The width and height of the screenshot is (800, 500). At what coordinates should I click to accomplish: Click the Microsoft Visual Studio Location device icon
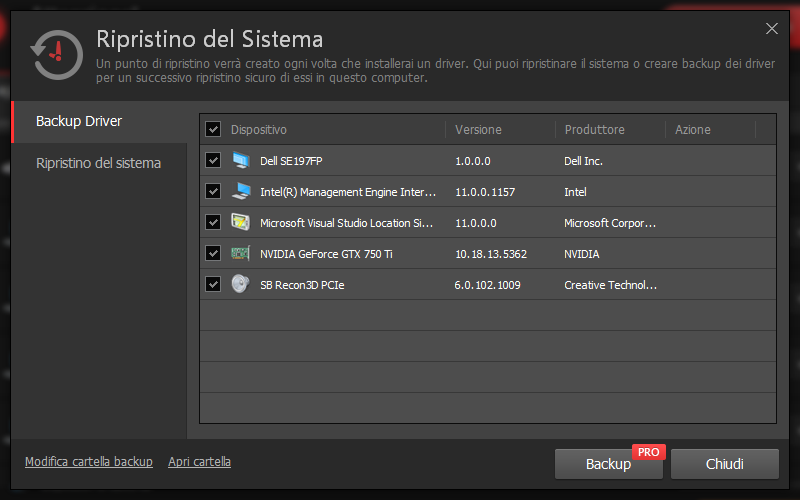pos(240,222)
